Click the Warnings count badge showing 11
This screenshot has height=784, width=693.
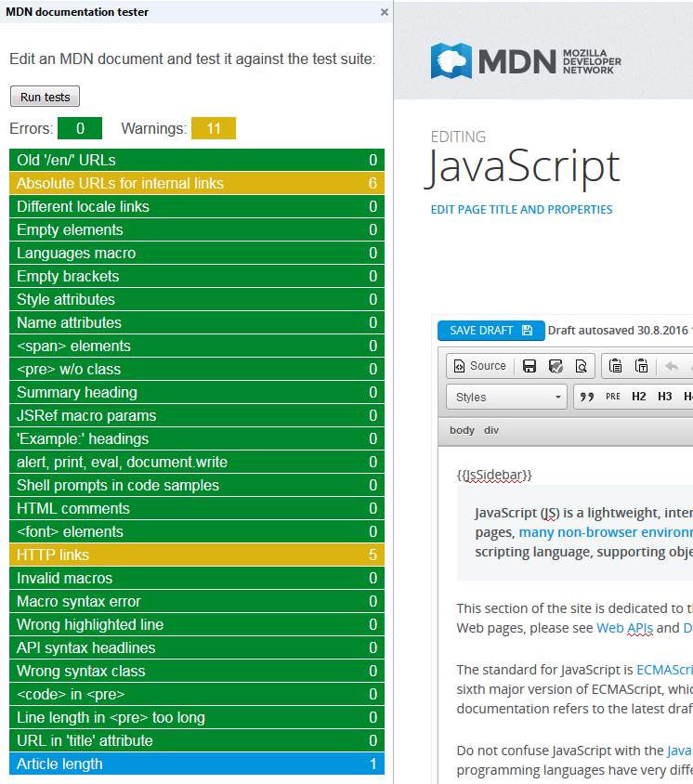(x=214, y=128)
